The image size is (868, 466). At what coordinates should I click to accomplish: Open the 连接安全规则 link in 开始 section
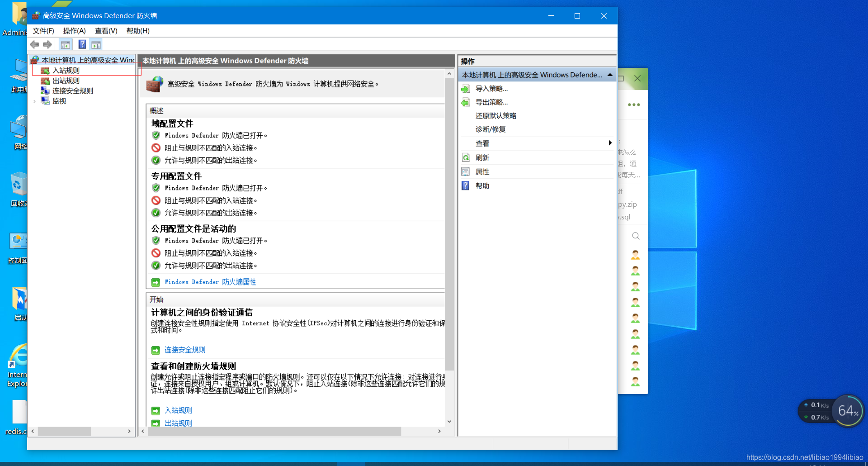tap(185, 350)
